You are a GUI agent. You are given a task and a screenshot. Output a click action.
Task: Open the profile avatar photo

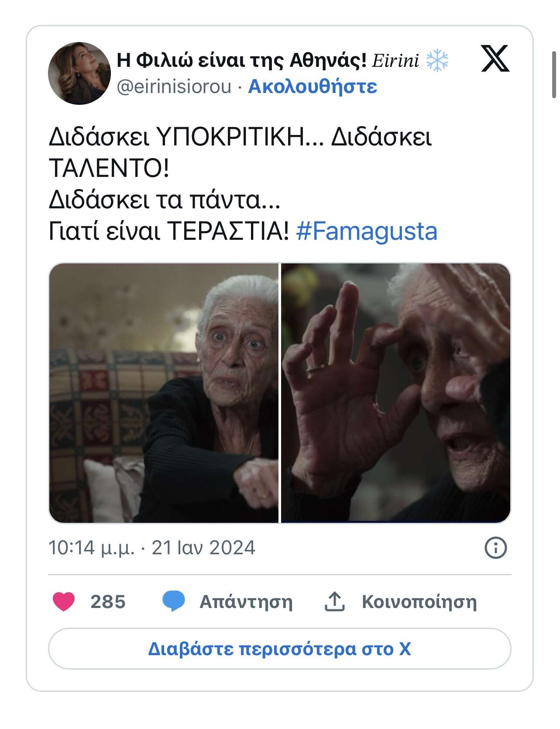coord(79,73)
